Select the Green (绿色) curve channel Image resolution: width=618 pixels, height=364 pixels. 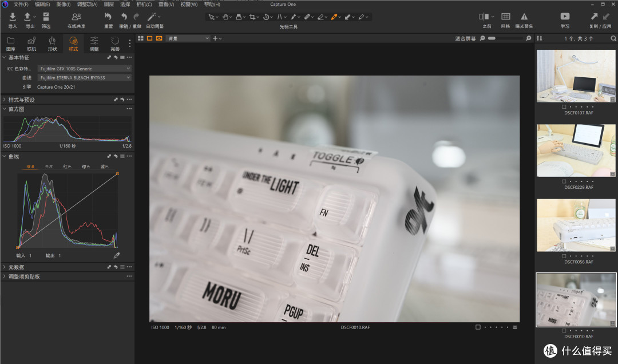point(86,167)
